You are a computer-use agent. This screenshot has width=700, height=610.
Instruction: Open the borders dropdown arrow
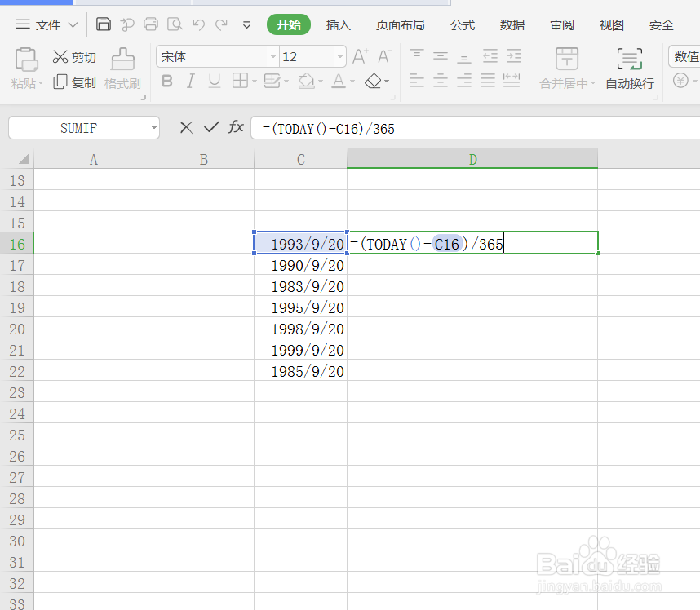255,82
